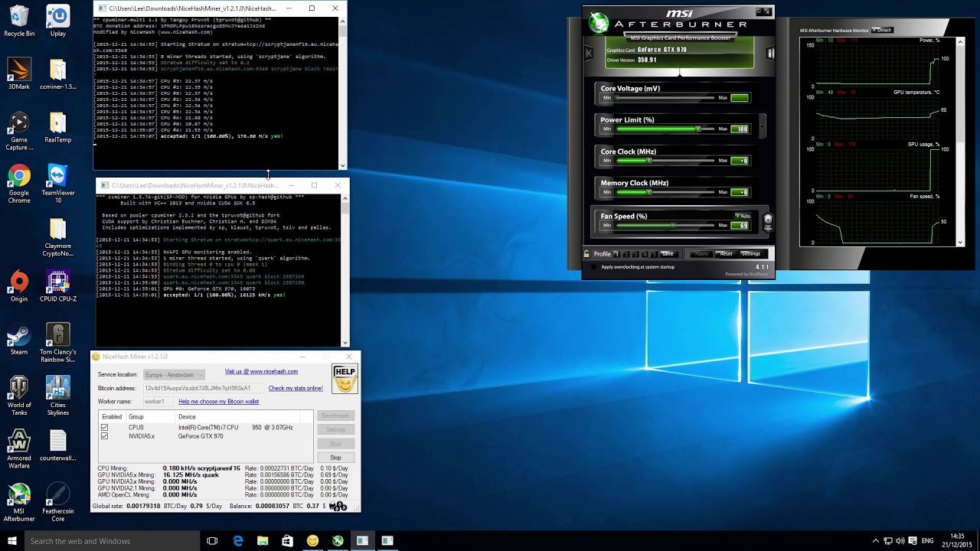Screen dimensions: 980x551
Task: Select Afterburner profile slot 4
Action: [x=645, y=254]
